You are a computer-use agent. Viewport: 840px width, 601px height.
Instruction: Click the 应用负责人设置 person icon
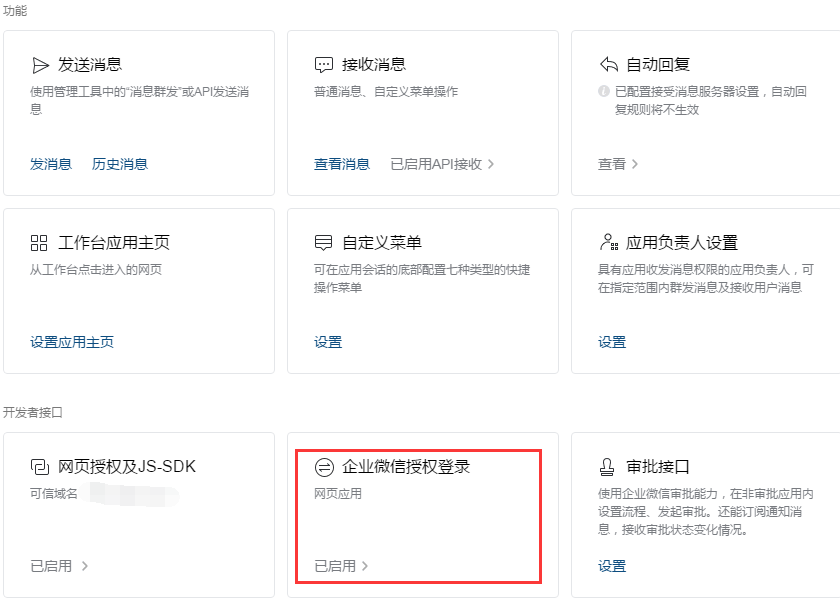608,243
